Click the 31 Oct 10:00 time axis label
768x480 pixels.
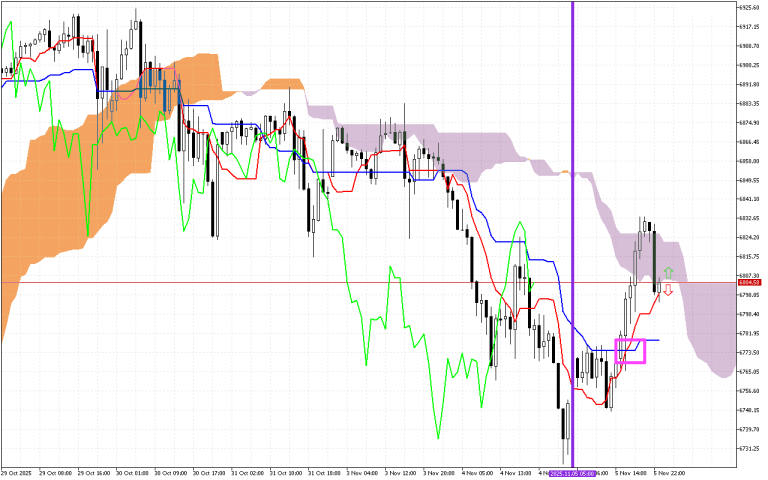click(286, 474)
